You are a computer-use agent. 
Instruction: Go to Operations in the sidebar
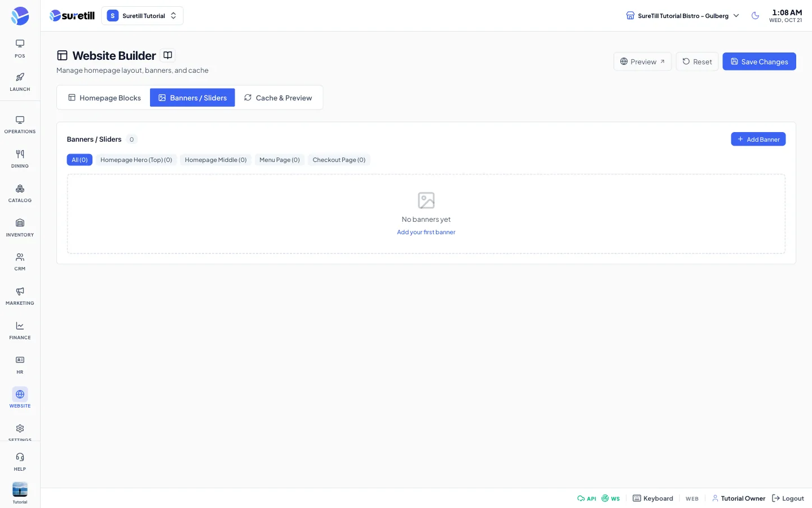(20, 125)
